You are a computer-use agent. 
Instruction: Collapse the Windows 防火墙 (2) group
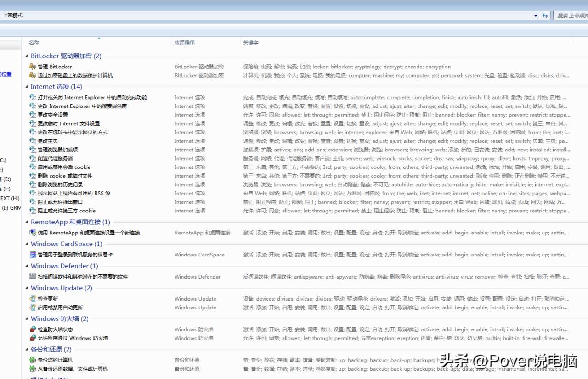(x=27, y=319)
